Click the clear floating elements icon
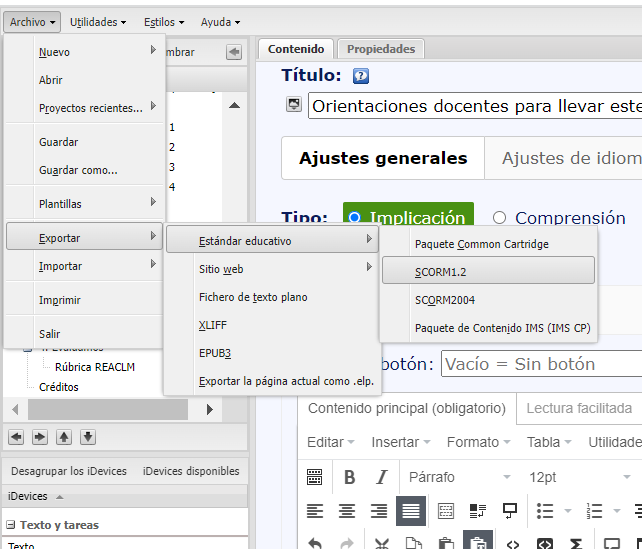Image resolution: width=642 pixels, height=549 pixels. coord(477,511)
